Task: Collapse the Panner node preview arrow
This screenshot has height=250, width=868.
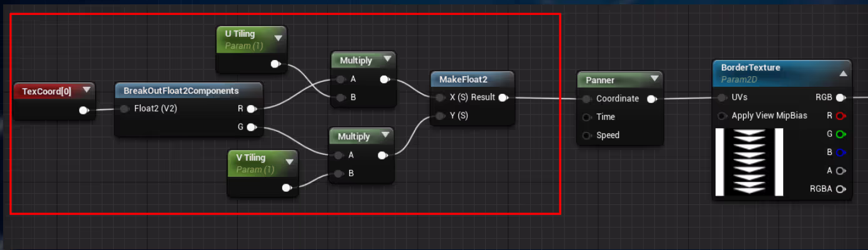Action: tap(654, 79)
